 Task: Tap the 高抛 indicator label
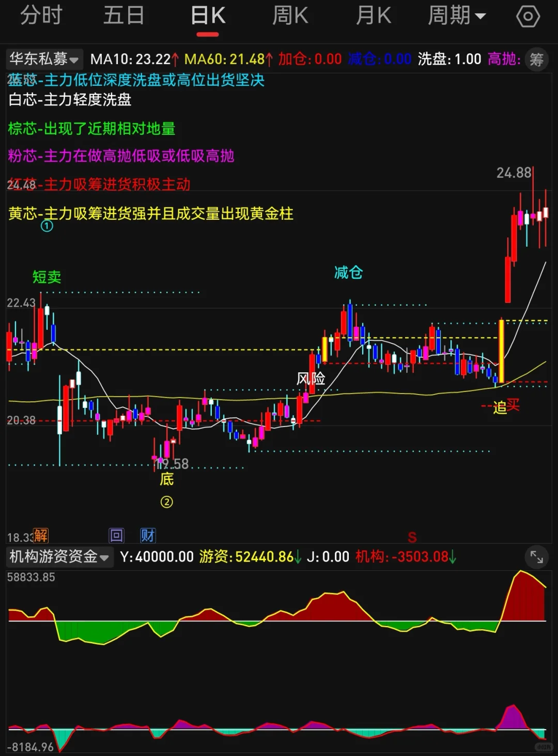pos(504,59)
